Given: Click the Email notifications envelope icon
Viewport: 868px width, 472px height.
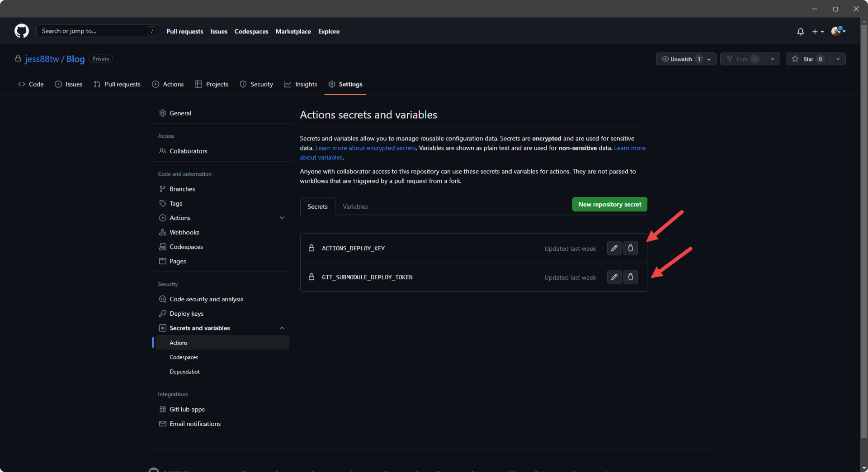Looking at the screenshot, I should pyautogui.click(x=163, y=424).
